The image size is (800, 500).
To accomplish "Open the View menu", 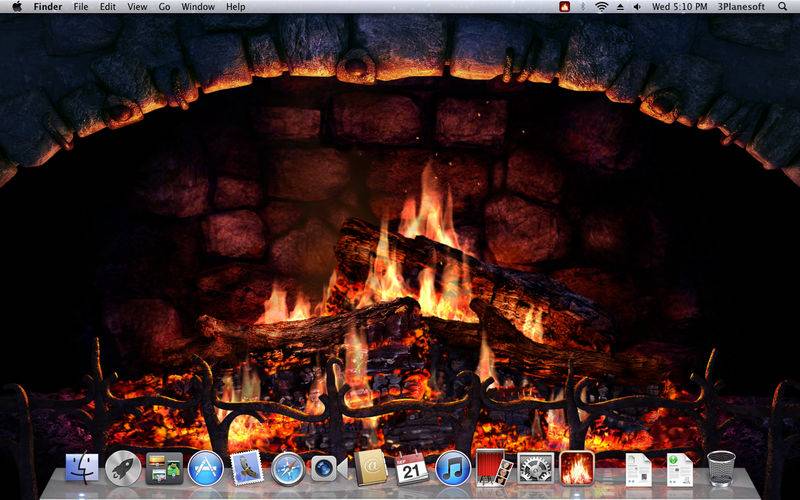I will coord(137,7).
